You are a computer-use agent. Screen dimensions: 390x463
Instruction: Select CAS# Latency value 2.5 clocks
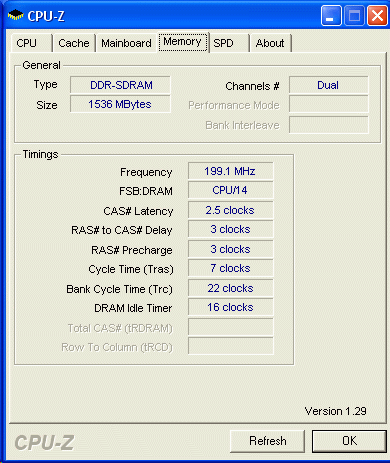pos(230,210)
